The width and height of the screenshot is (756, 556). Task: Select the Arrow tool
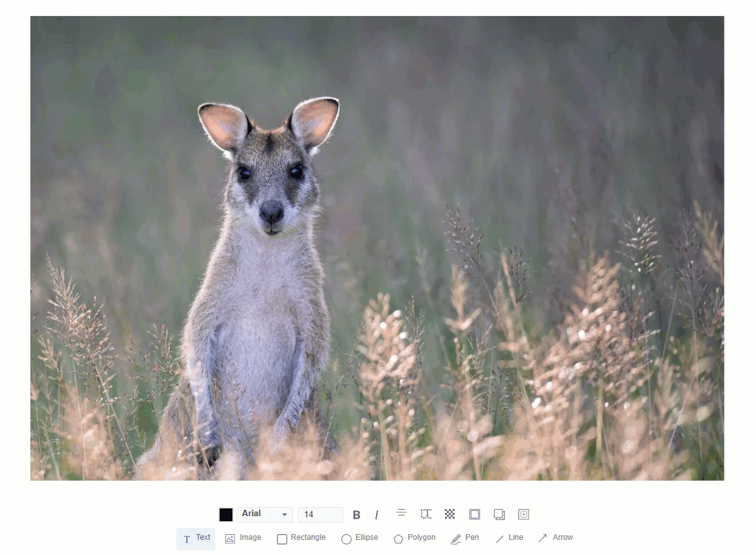(x=556, y=538)
